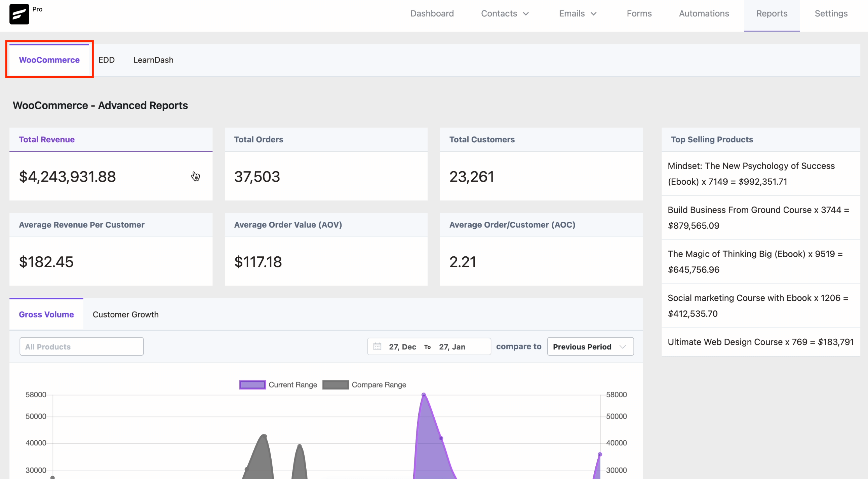Viewport: 868px width, 479px height.
Task: Expand the Contacts menu dropdown
Action: click(x=505, y=13)
